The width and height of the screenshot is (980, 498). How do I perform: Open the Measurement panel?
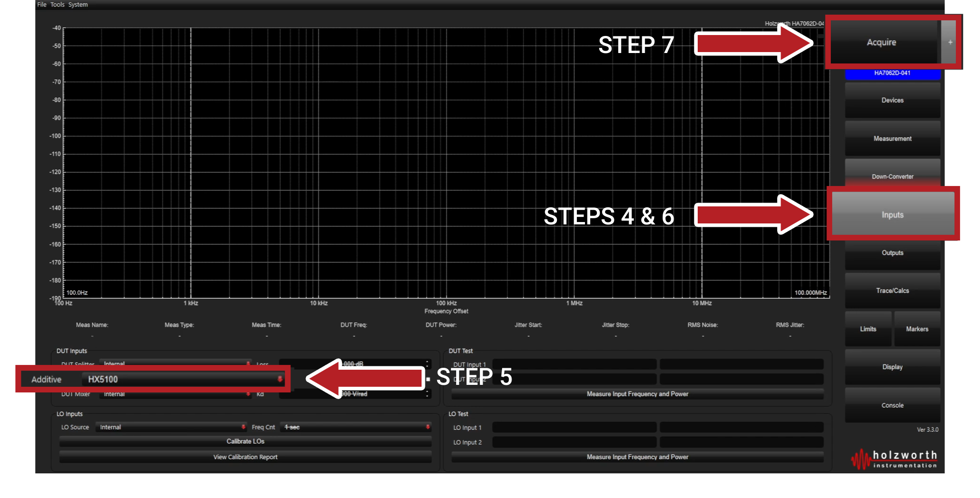[892, 139]
